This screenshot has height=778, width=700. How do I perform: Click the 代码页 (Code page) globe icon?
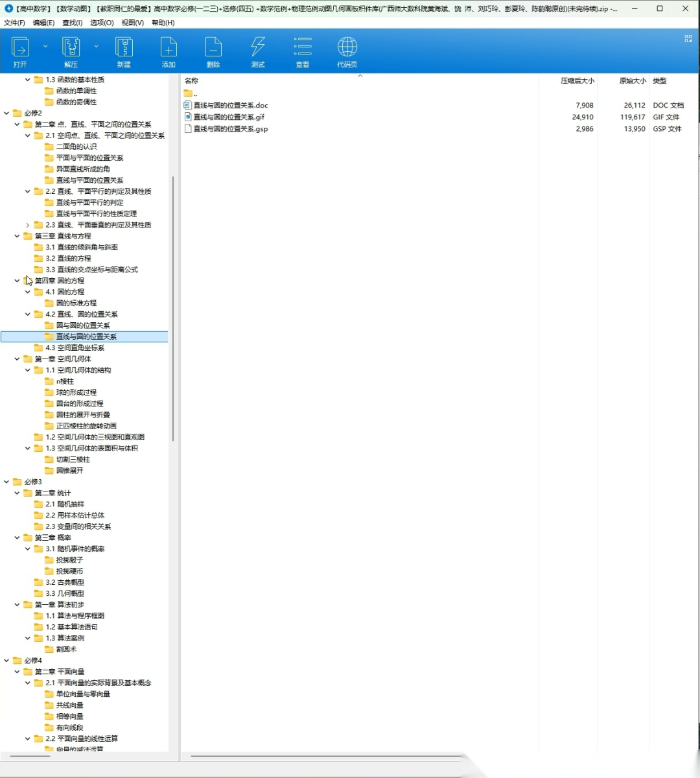tap(347, 51)
